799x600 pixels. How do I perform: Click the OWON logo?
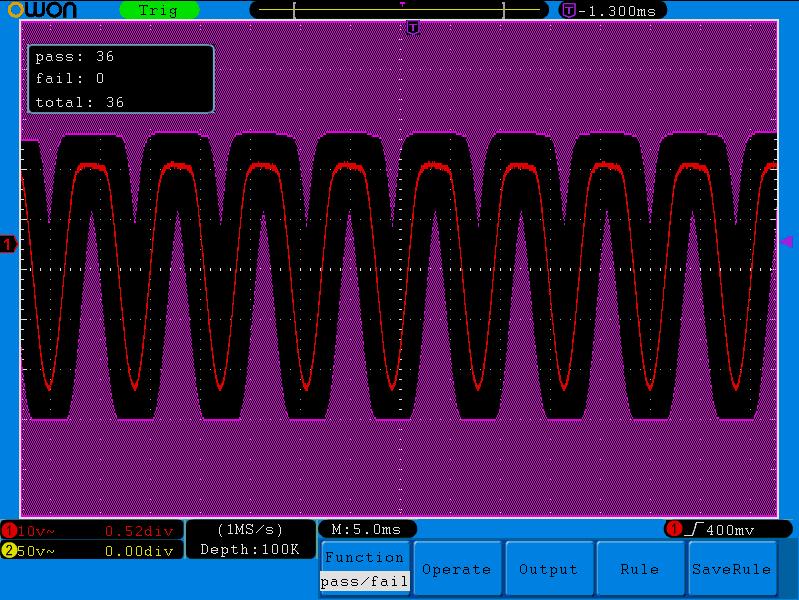coord(42,10)
